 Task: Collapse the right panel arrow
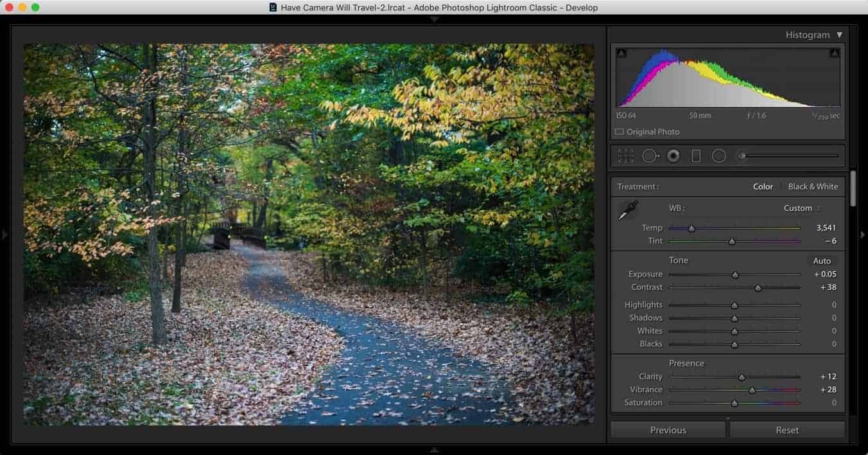[863, 235]
